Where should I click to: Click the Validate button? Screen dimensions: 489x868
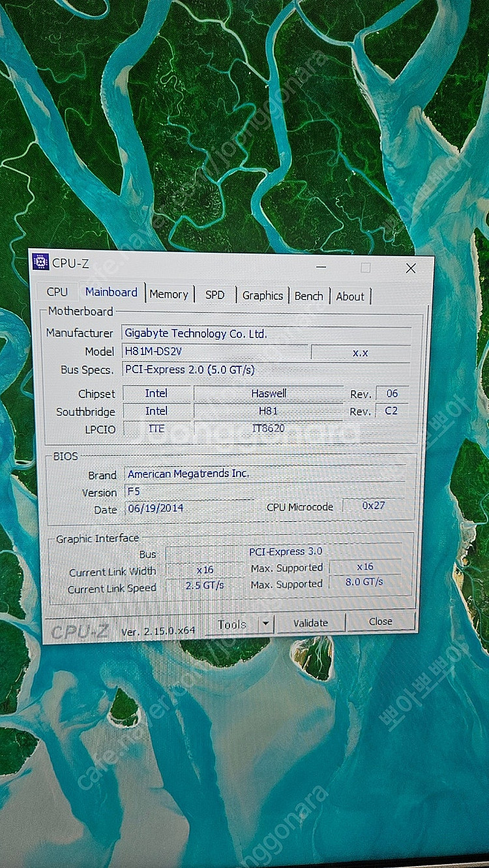pos(310,623)
